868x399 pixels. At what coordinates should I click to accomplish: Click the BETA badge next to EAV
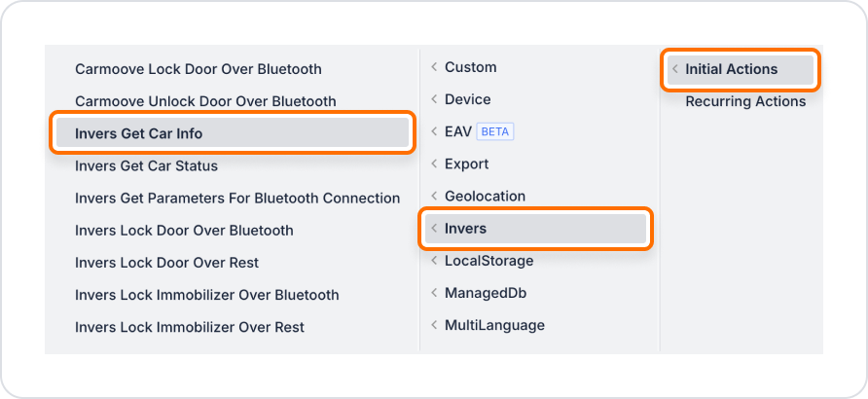tap(495, 131)
